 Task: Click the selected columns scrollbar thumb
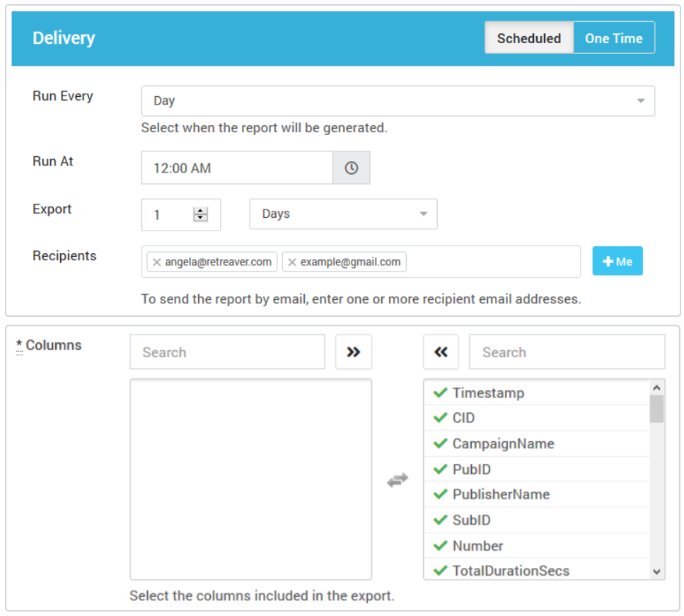[x=656, y=409]
